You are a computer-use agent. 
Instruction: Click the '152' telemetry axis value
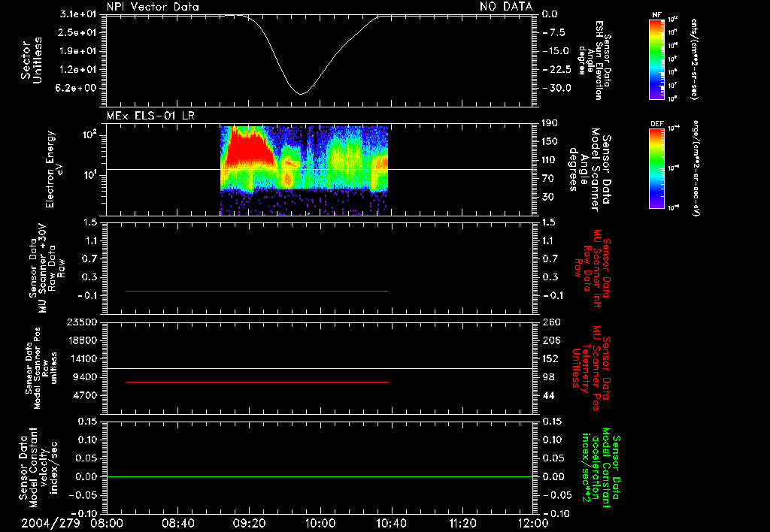click(550, 358)
